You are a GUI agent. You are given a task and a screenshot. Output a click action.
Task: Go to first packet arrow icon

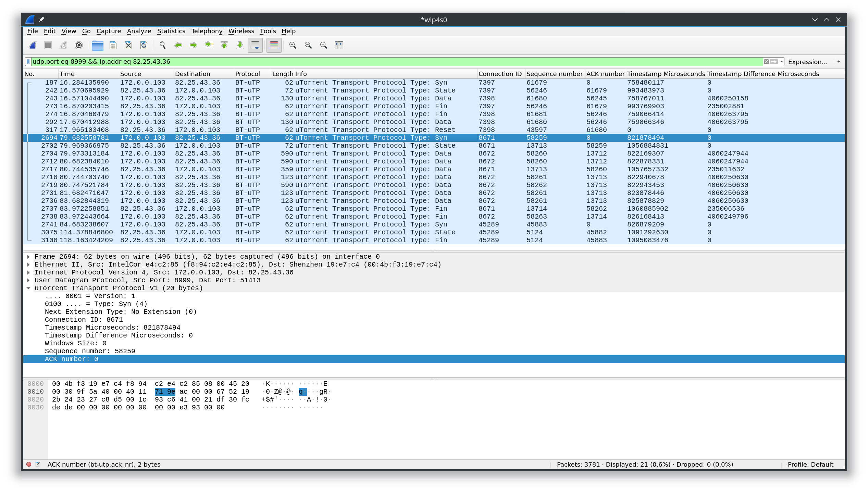click(x=224, y=45)
